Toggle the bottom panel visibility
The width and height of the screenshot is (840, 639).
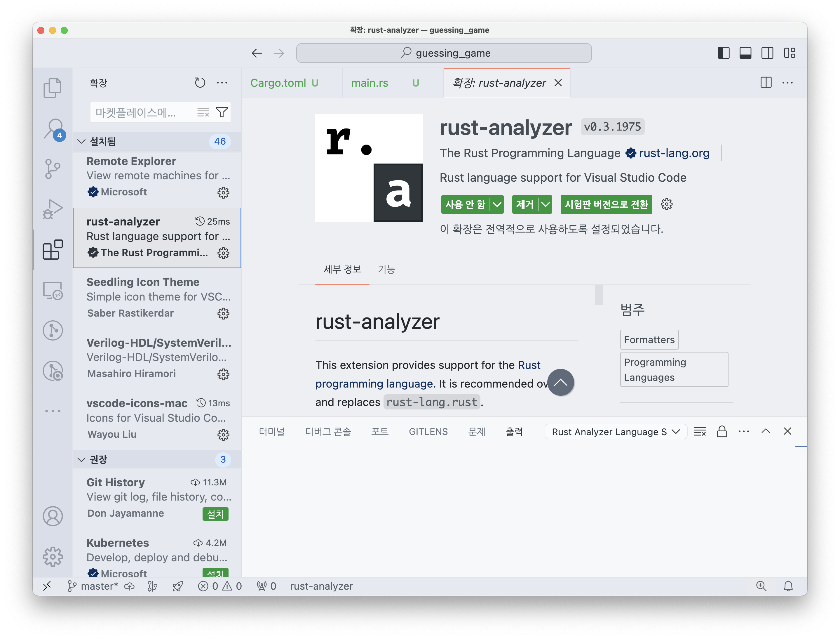pyautogui.click(x=745, y=53)
